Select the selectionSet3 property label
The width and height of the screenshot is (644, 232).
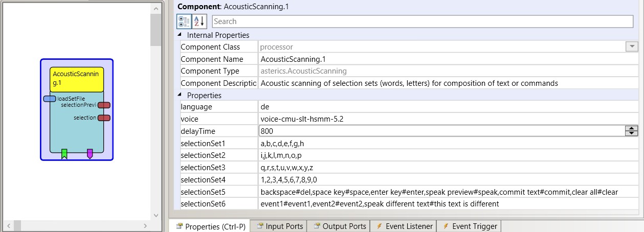(203, 168)
